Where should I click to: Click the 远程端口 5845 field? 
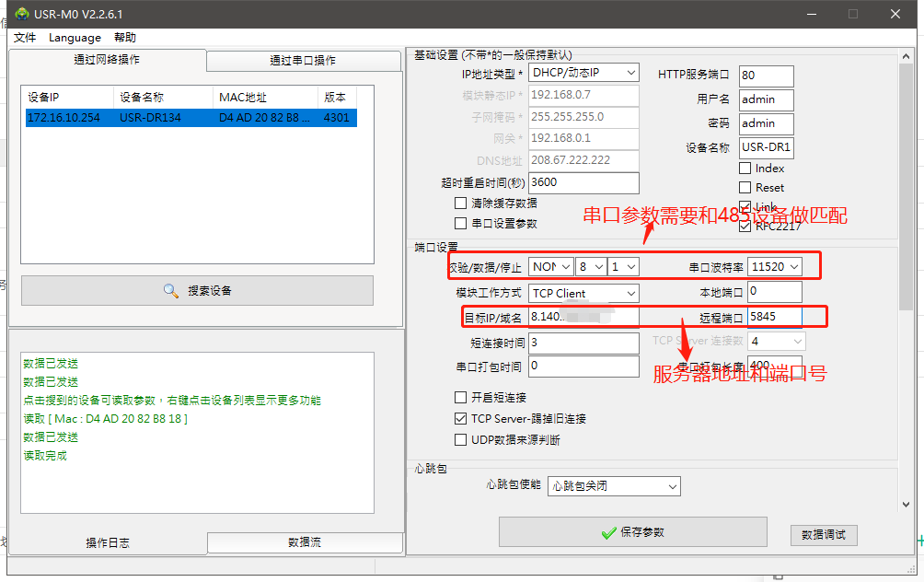[x=774, y=317]
